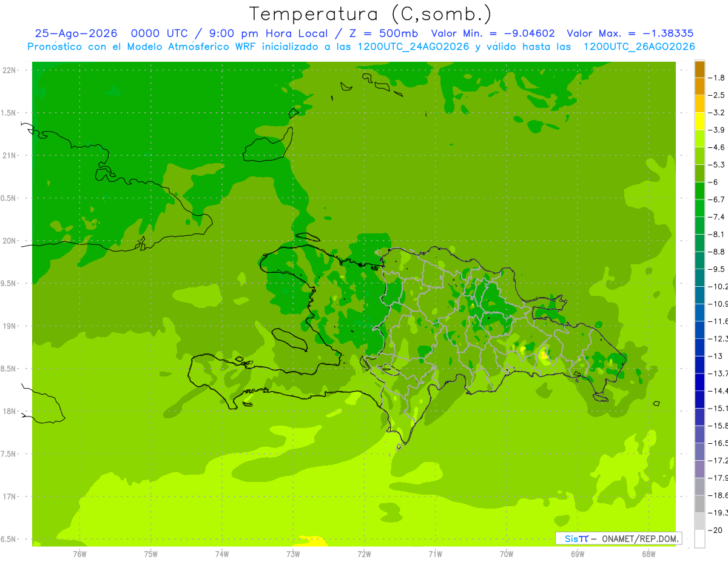Click the "76W" longitude label
Viewport: 728px width, 562px height.
(79, 554)
